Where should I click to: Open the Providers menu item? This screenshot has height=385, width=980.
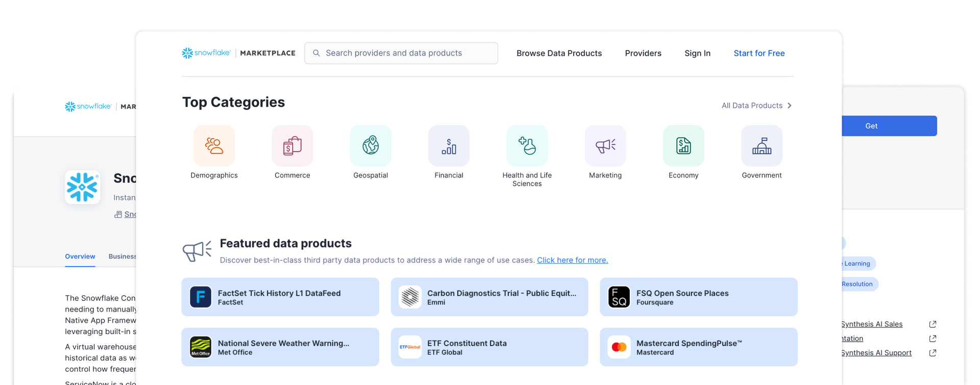pyautogui.click(x=643, y=53)
